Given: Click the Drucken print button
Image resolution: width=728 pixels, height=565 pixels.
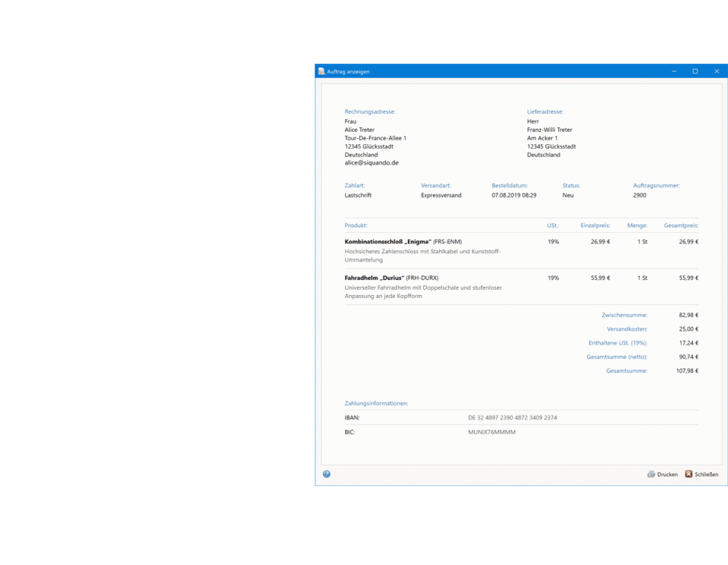Looking at the screenshot, I should coord(662,474).
